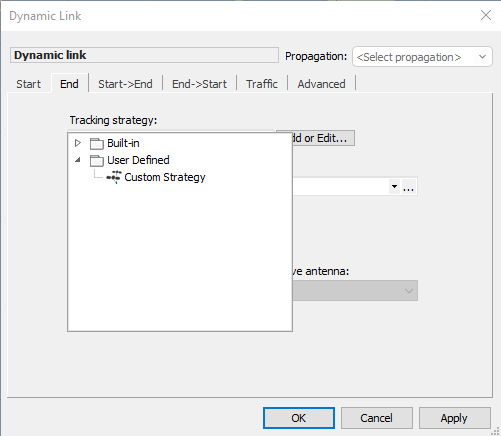
Task: Select the Custom Strategy icon
Action: click(114, 177)
